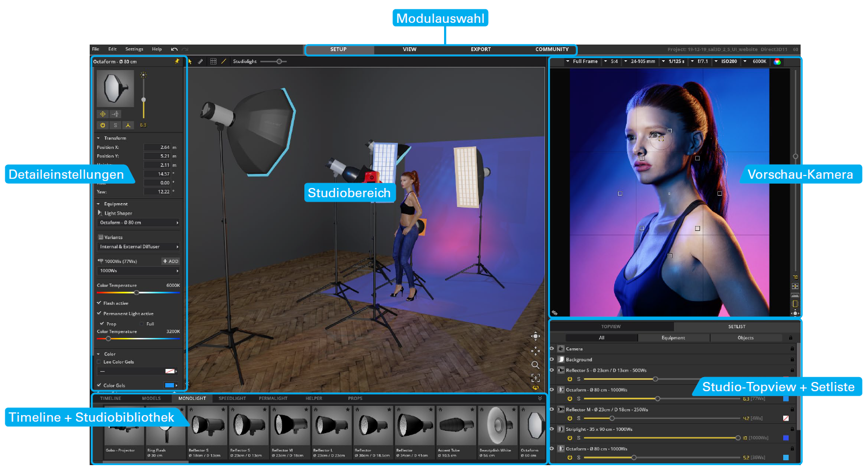This screenshot has width=868, height=470.
Task: Open the TOPVIEW tab
Action: (x=611, y=327)
